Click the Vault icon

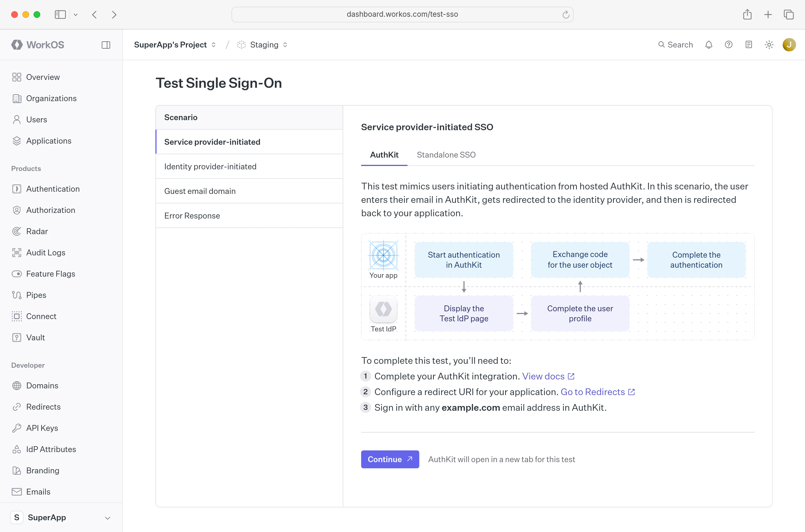[x=16, y=338]
